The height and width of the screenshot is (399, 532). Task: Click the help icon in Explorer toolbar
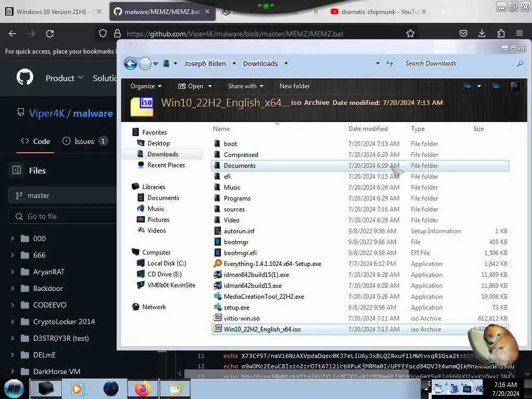click(x=515, y=86)
